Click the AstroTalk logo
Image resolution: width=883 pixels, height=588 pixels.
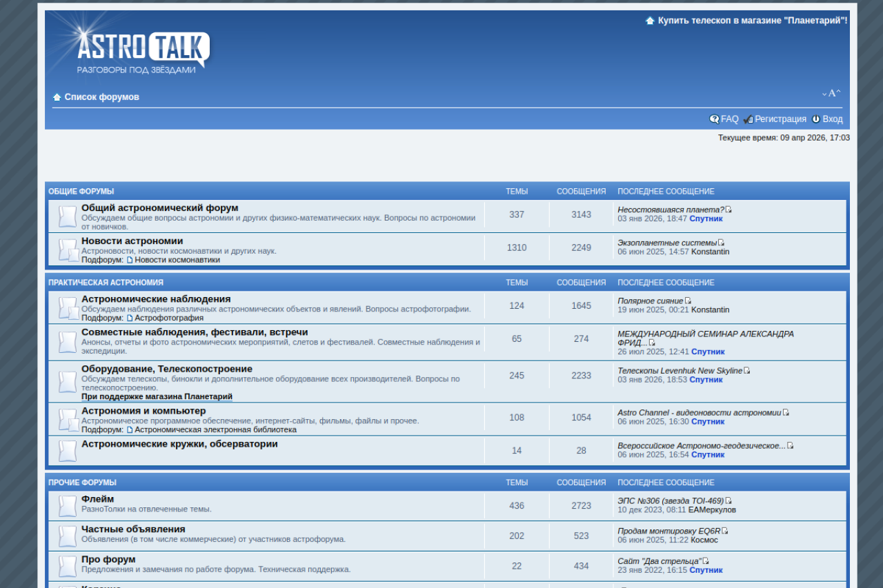pyautogui.click(x=143, y=52)
